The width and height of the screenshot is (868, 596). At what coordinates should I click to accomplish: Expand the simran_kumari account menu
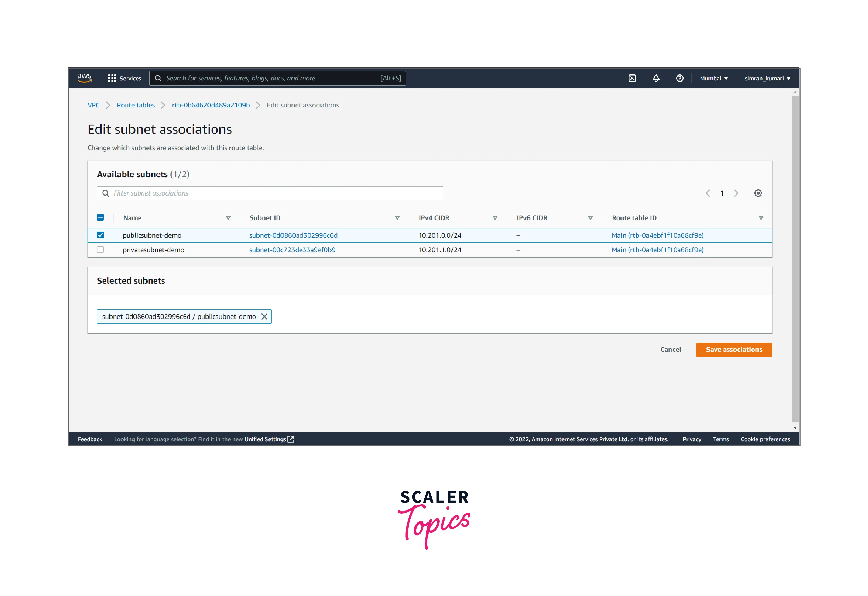(767, 78)
